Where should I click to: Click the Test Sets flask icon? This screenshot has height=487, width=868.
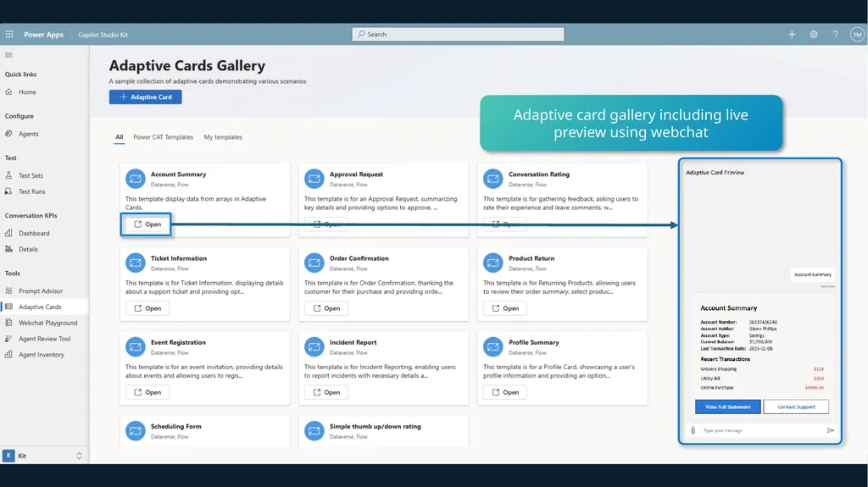click(8, 175)
